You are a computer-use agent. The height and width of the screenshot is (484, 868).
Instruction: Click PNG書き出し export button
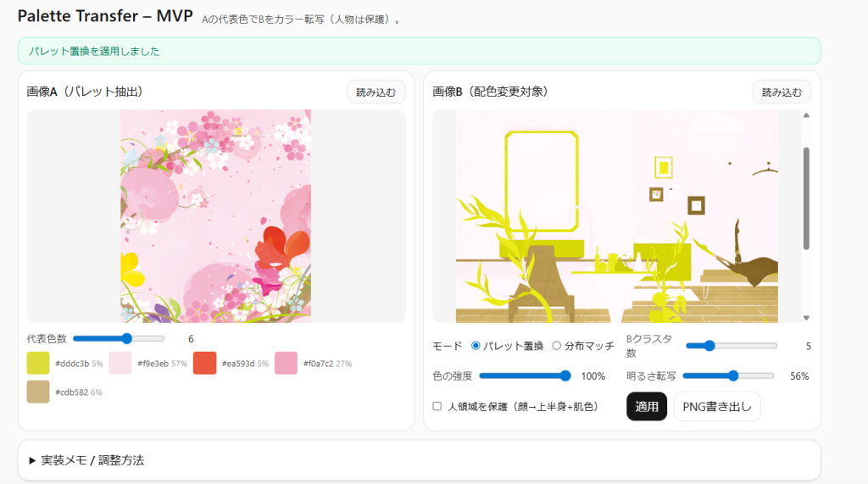point(717,406)
